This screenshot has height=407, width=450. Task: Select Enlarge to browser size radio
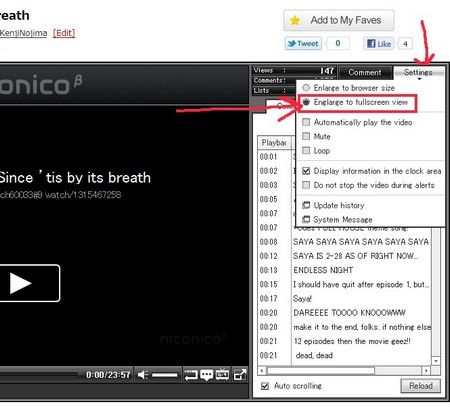point(306,88)
